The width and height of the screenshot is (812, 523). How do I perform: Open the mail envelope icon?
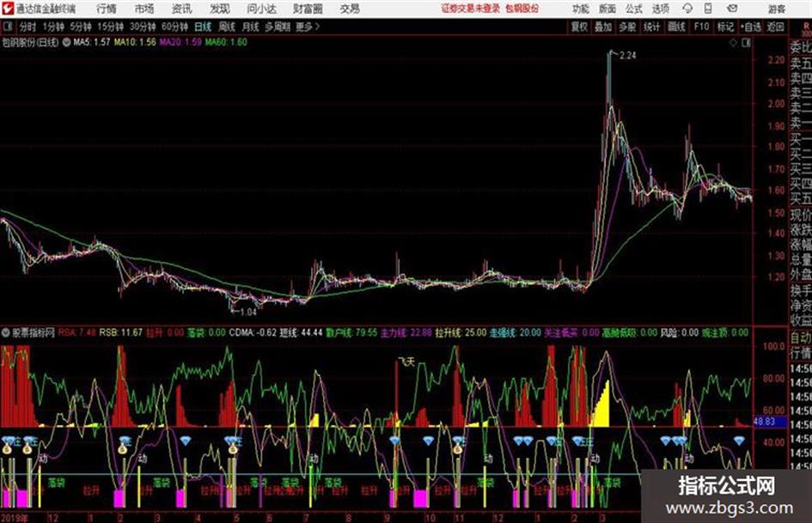point(732,9)
